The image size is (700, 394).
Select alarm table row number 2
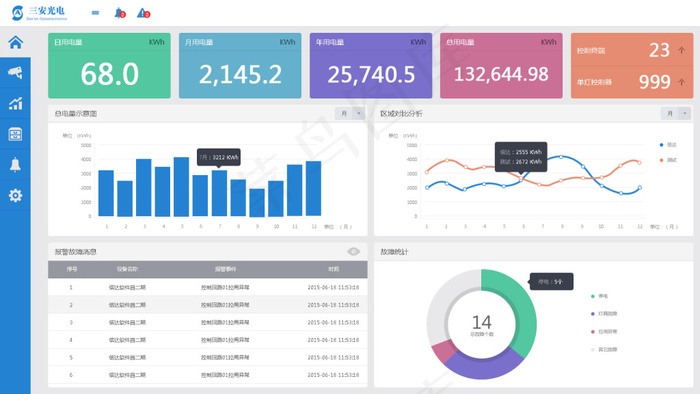[208, 305]
